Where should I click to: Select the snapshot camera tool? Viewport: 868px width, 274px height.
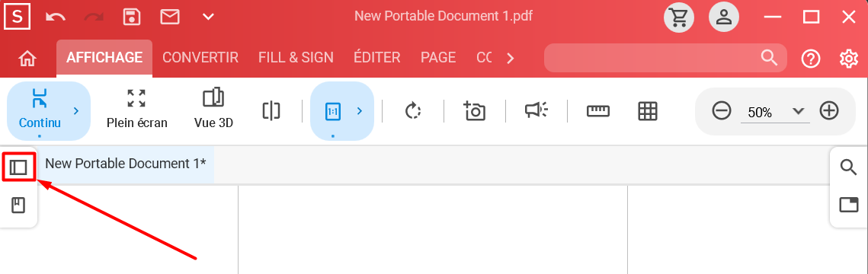[475, 111]
